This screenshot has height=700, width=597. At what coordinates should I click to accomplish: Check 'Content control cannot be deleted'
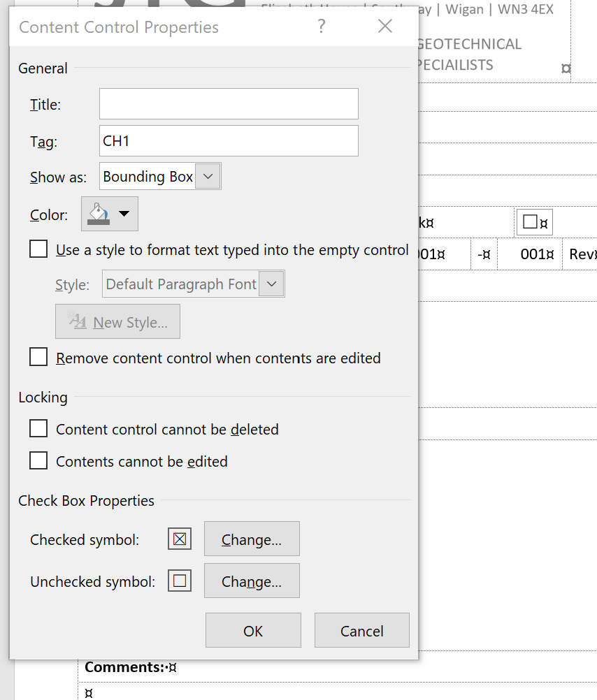pyautogui.click(x=38, y=428)
